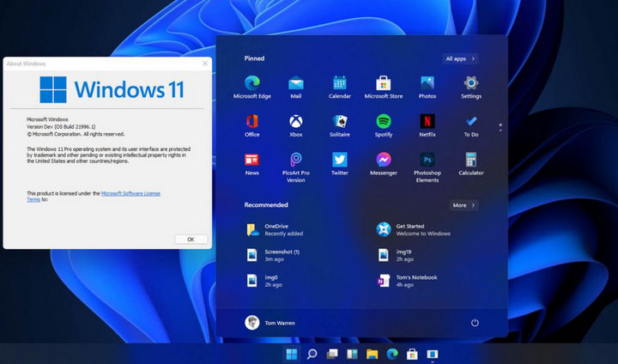Click OK in About Windows dialog
This screenshot has height=364, width=618.
(x=191, y=239)
